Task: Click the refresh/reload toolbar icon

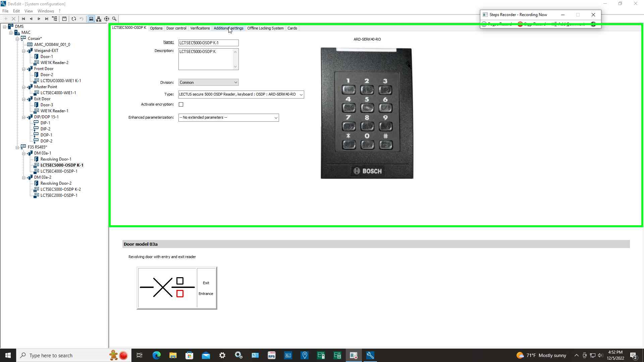Action: pos(74,19)
